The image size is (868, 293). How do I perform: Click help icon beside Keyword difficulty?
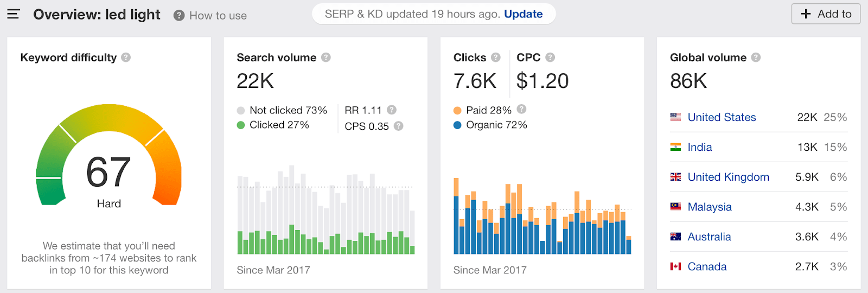[x=126, y=57]
